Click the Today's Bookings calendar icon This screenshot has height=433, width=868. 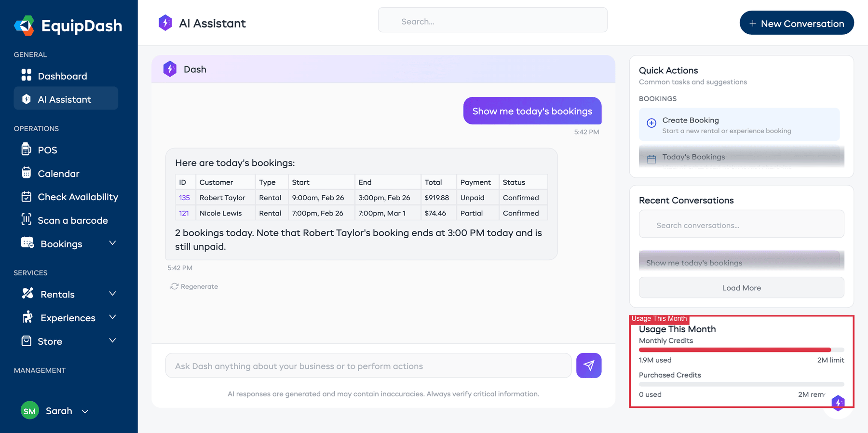[651, 159]
